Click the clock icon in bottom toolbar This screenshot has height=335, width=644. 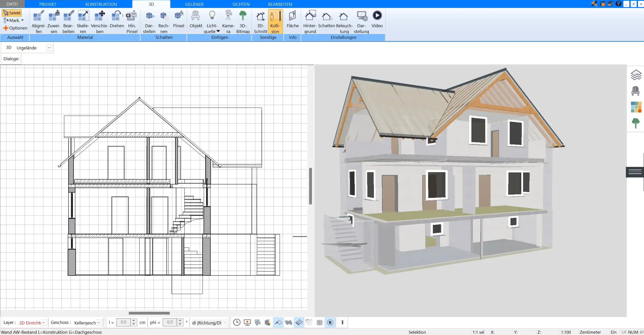pos(237,322)
